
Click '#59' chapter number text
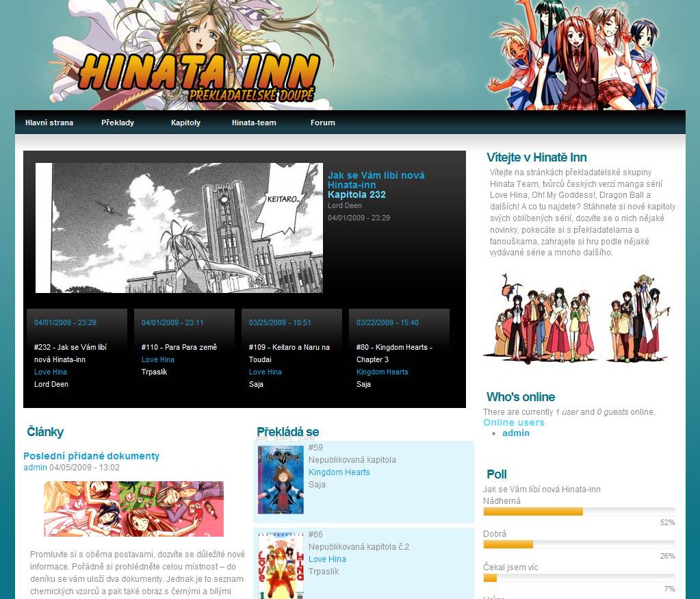pos(315,448)
